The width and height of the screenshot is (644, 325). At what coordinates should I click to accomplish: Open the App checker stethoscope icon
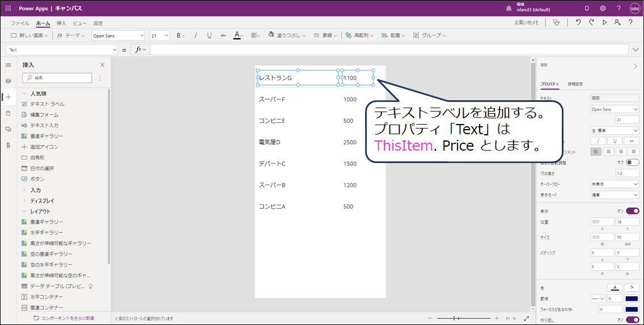pyautogui.click(x=557, y=23)
